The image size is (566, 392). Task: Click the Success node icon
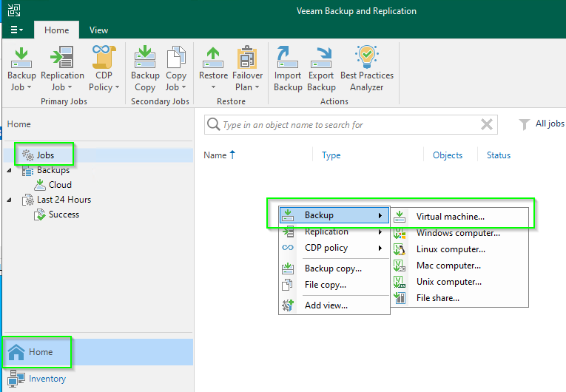tap(40, 214)
